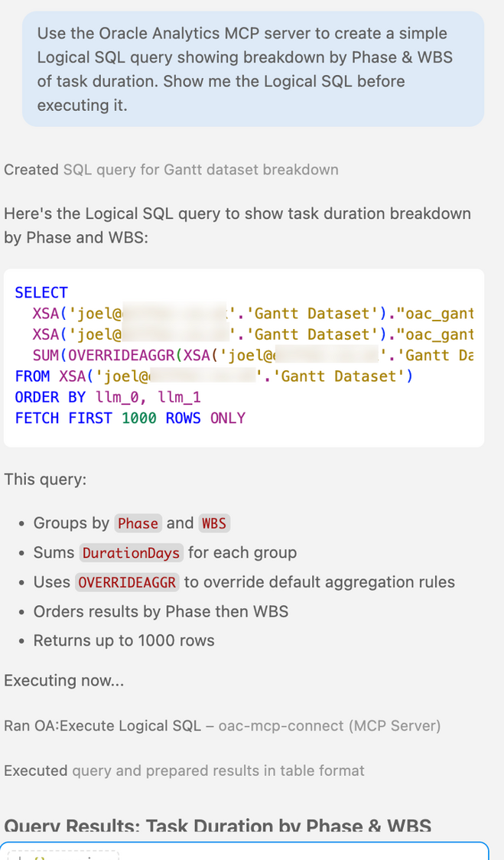
Task: Click the inline code 'WBS' tag
Action: pos(214,523)
